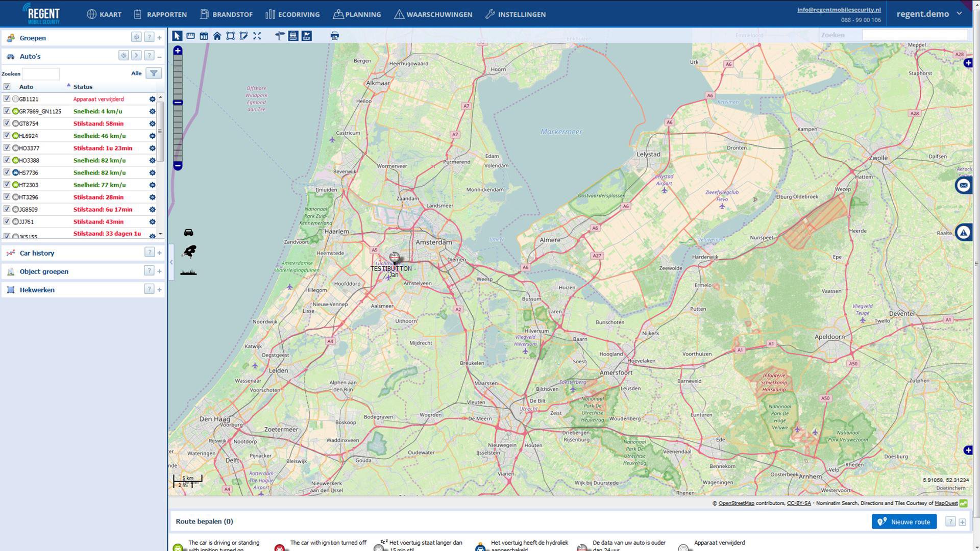Open the Waarschuwingen menu

(433, 14)
